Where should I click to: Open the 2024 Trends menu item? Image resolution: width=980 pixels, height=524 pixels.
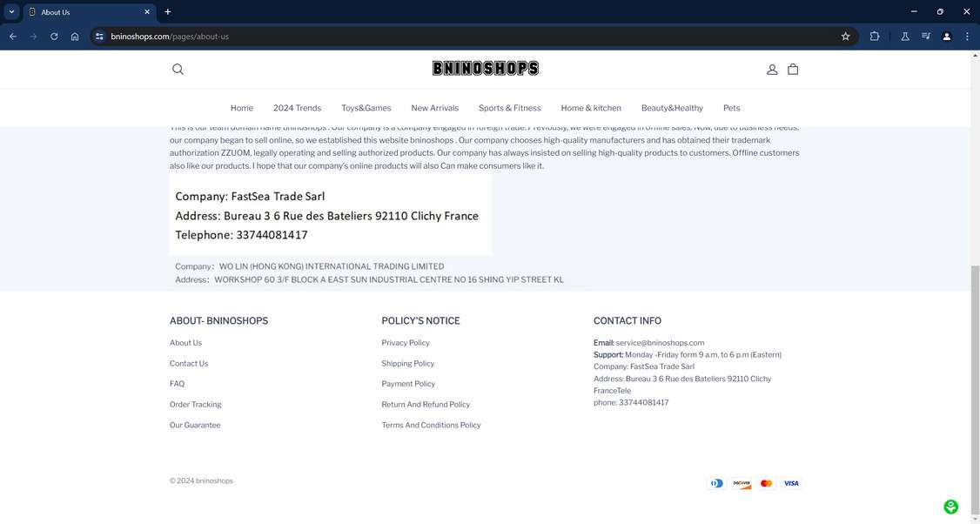297,108
